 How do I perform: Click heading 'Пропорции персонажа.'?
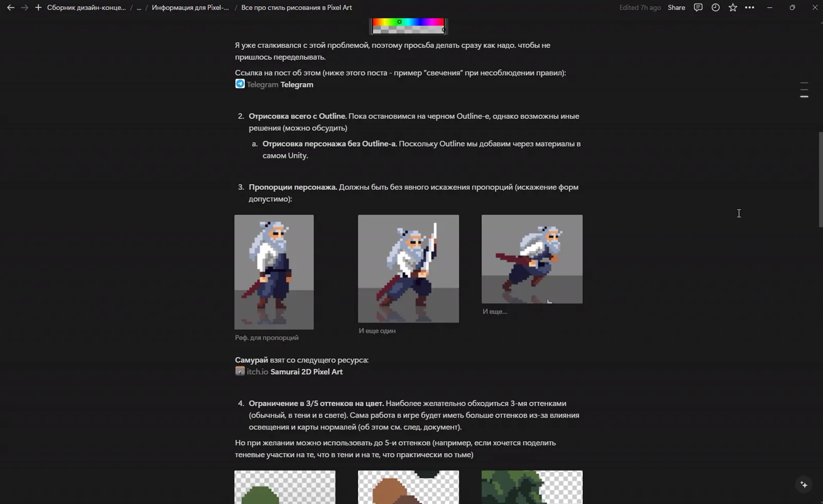pos(293,187)
